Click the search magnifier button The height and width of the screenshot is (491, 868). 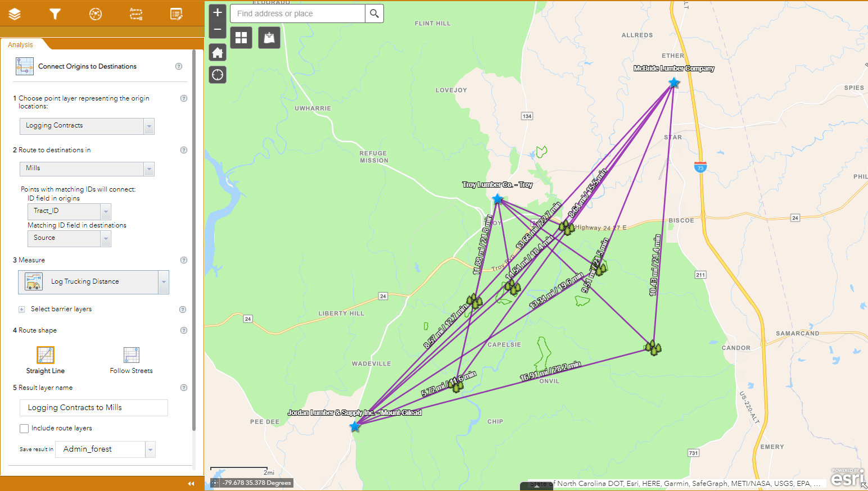374,13
